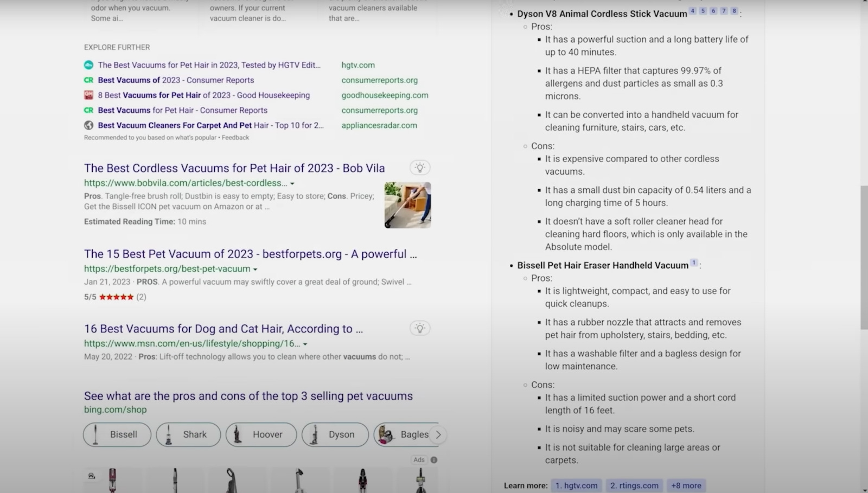Open 2. rtings.com Learn more source

point(634,485)
